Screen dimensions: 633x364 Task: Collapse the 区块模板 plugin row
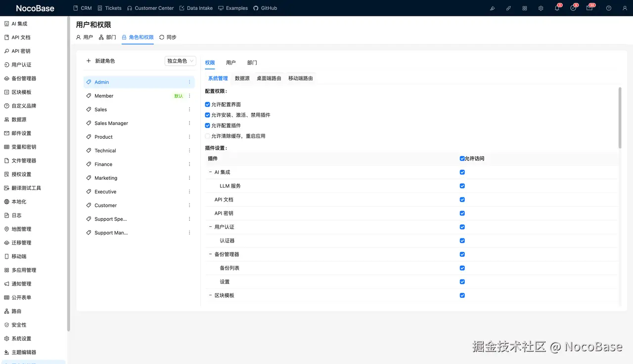211,295
